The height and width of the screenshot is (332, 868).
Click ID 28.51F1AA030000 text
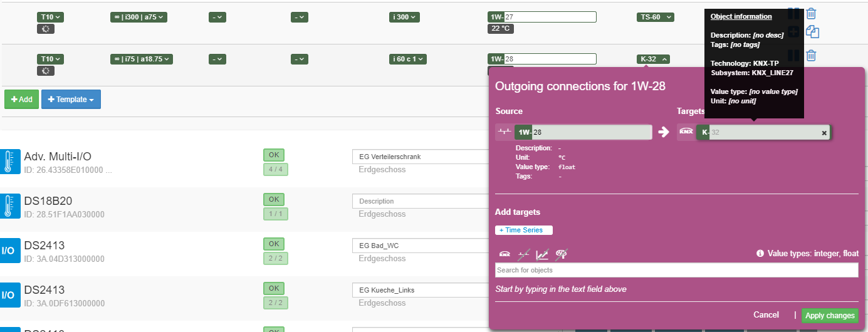click(x=64, y=214)
